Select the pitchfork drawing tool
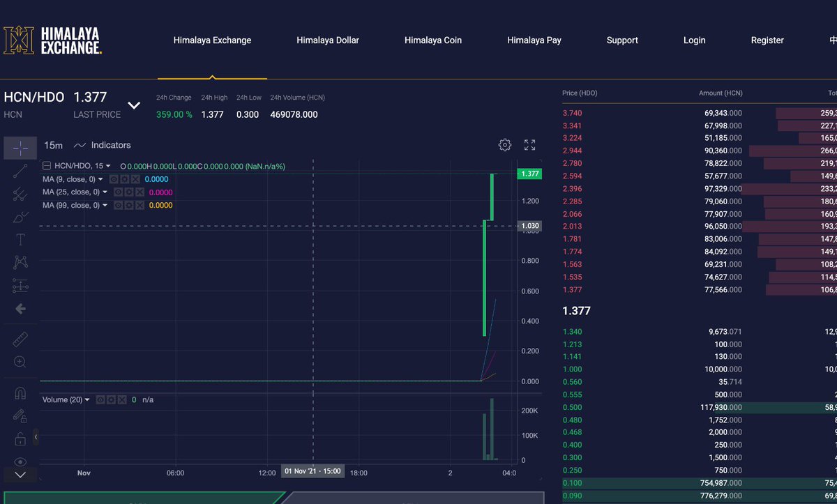Viewport: 837px width, 504px height. pyautogui.click(x=20, y=194)
